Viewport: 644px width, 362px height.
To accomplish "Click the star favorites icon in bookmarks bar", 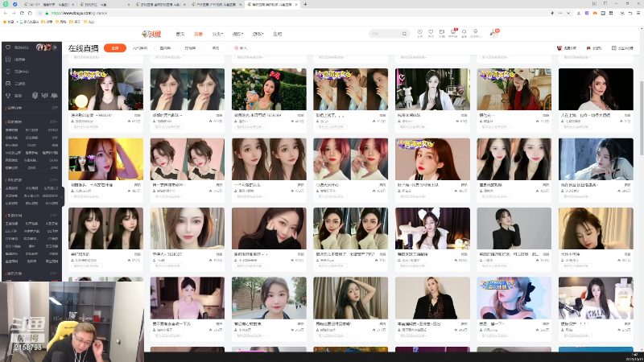I will pyautogui.click(x=5, y=22).
